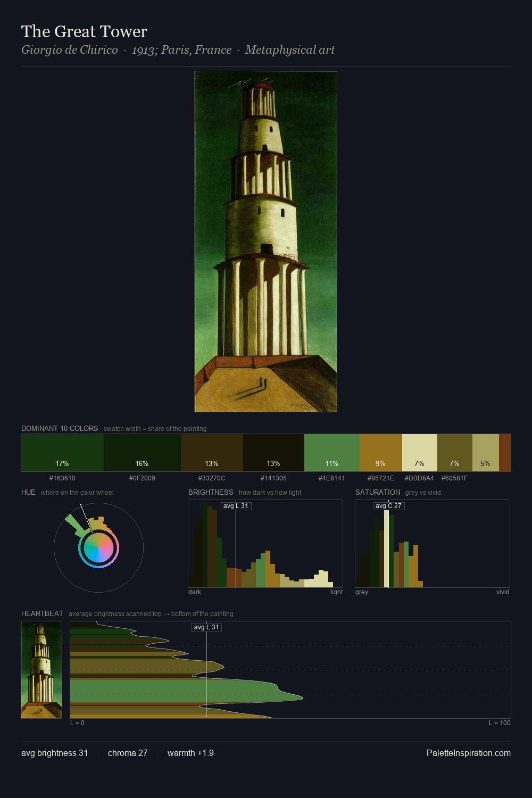The image size is (532, 798).
Task: Click the small heartbeat painting thumbnail
Action: [41, 670]
